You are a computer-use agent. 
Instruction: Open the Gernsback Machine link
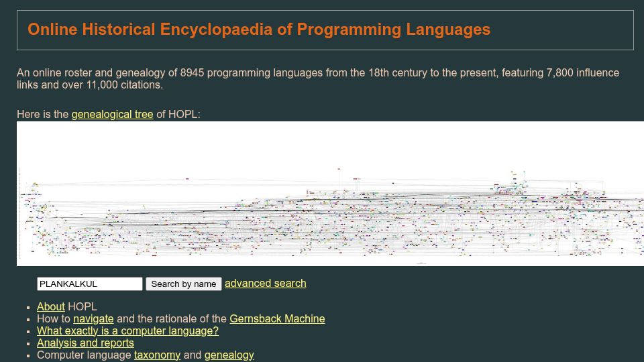pos(277,318)
